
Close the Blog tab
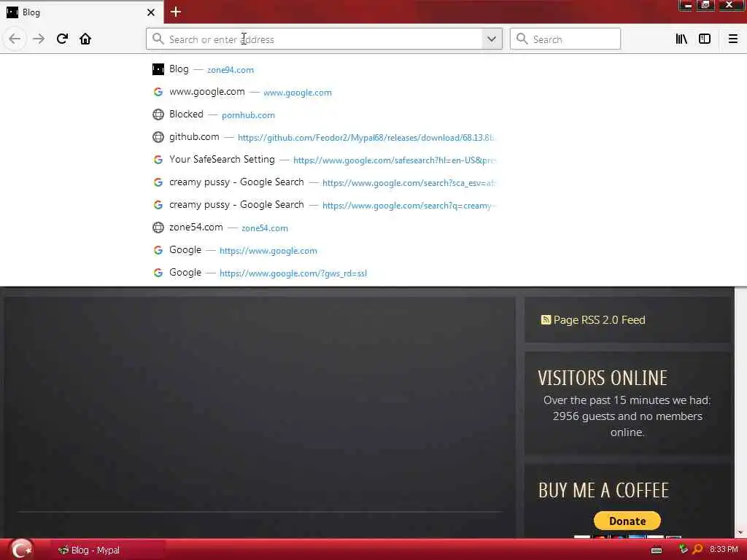(x=151, y=12)
